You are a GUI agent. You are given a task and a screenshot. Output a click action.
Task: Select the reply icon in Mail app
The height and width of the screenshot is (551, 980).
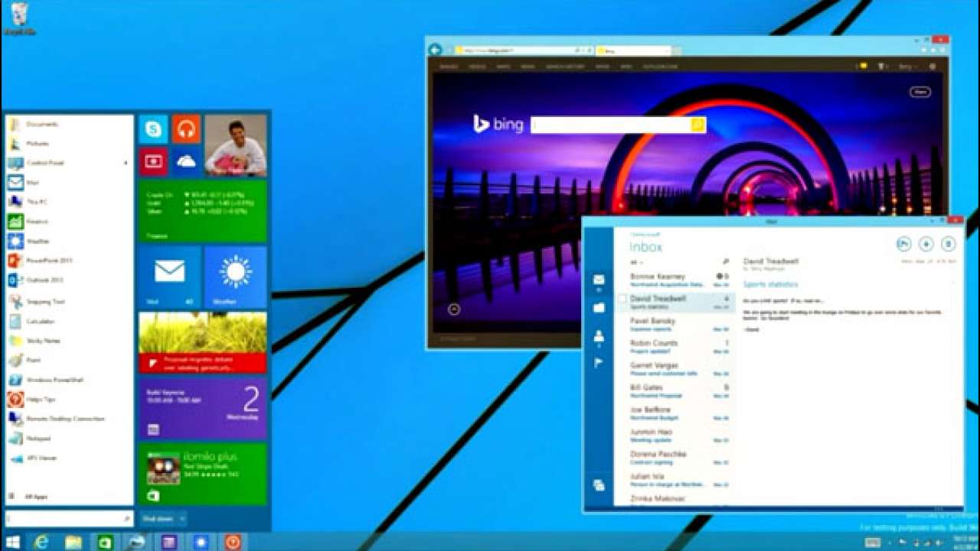(903, 244)
